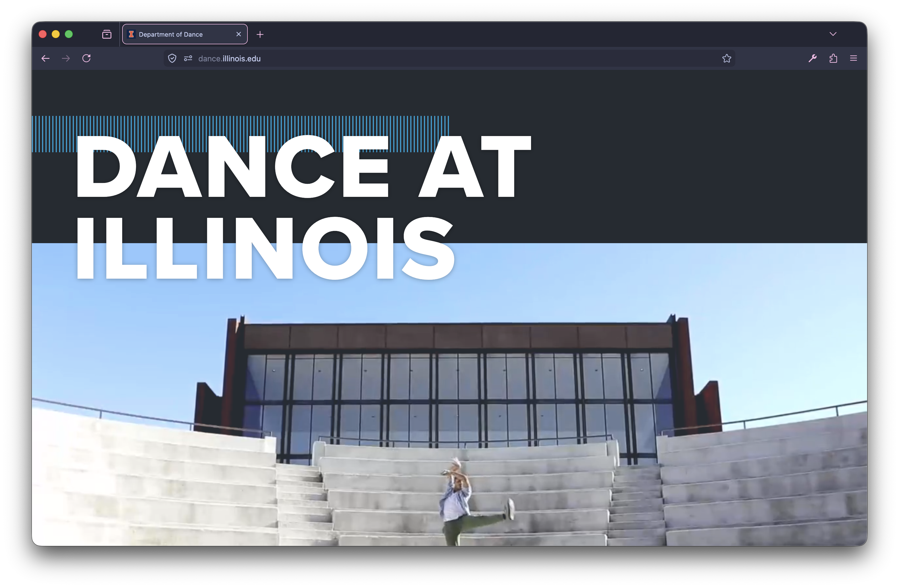Open a new tab with the plus button
899x588 pixels.
click(260, 35)
